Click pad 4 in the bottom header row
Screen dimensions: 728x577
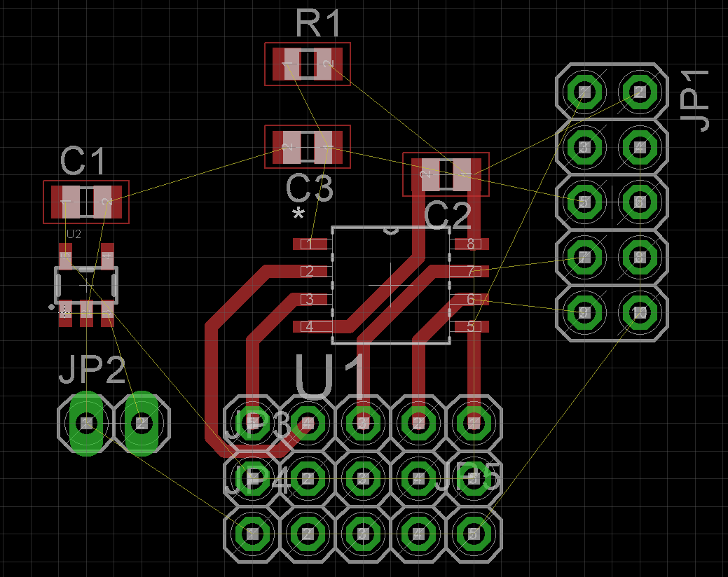pos(418,534)
